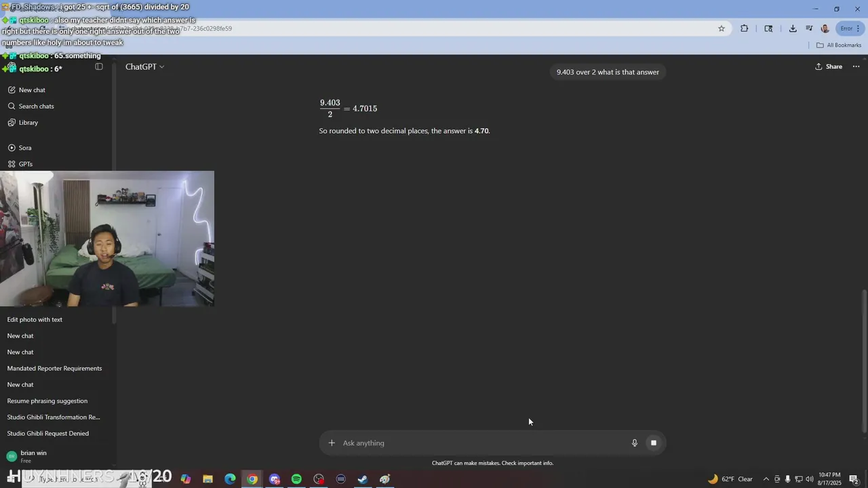Open the conversation three-dot options menu

tap(856, 66)
